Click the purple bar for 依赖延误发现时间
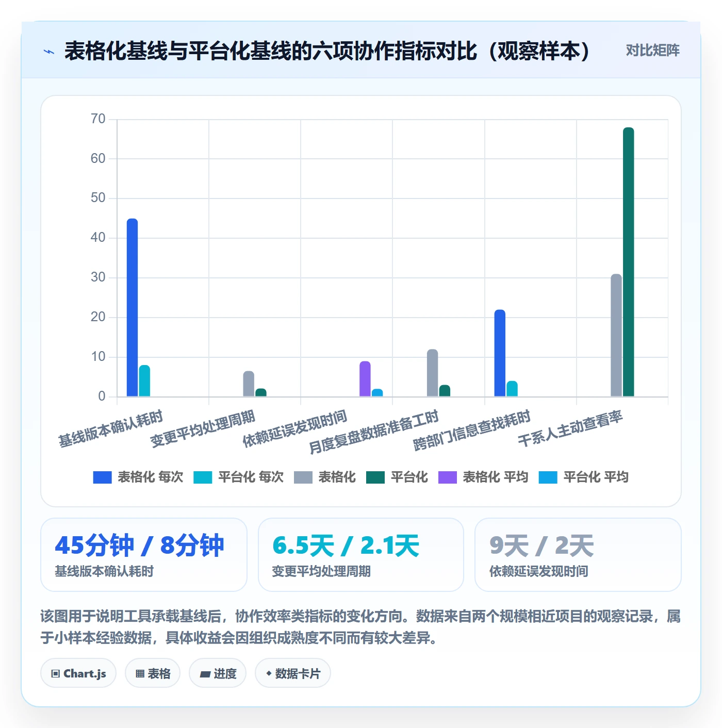The width and height of the screenshot is (722, 728). point(365,379)
